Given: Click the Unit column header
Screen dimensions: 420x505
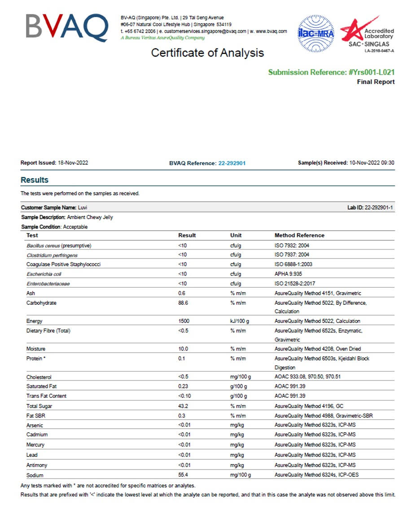Looking at the screenshot, I should (236, 235).
